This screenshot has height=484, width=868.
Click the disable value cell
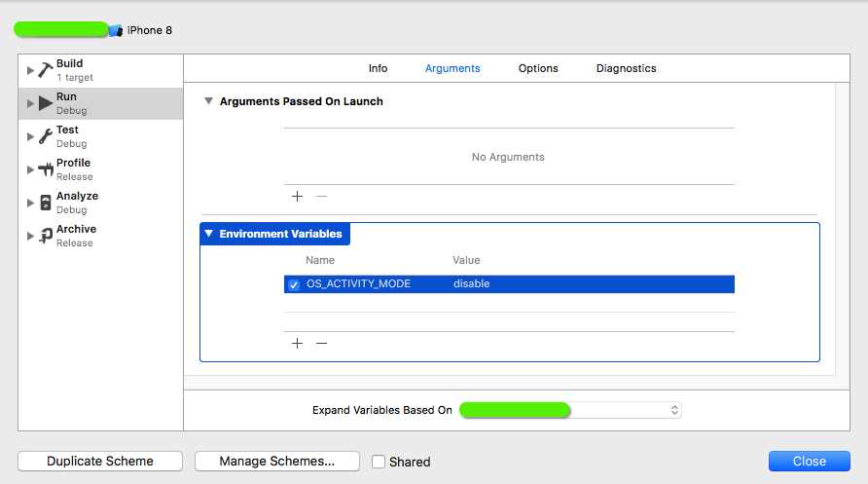pos(472,283)
